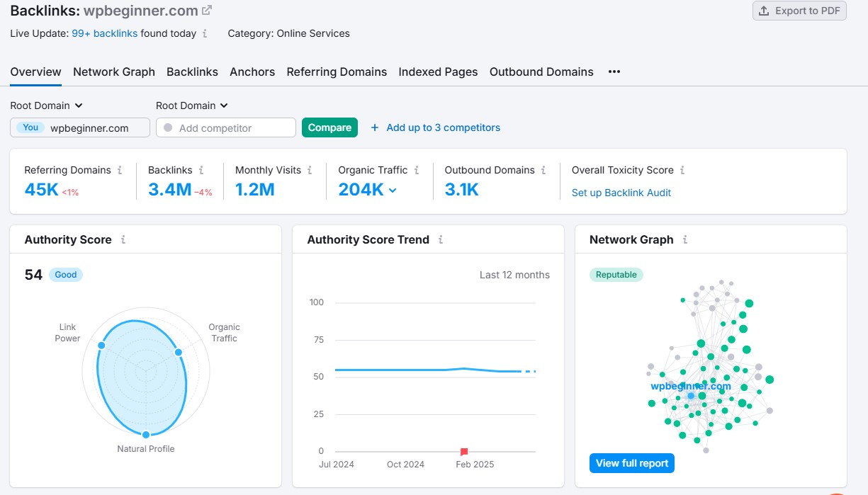
Task: Click the Oct 2024 axis label
Action: (405, 465)
